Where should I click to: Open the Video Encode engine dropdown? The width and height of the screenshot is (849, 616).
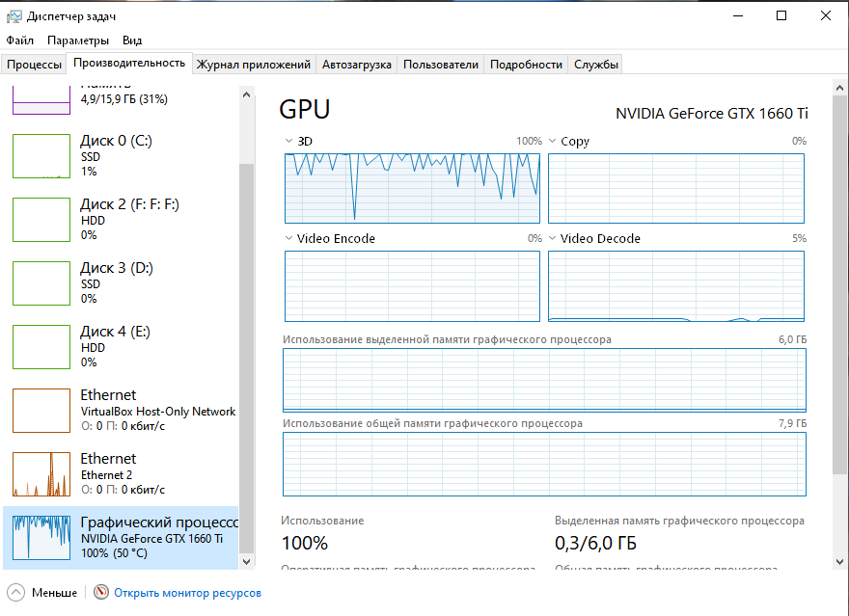coord(288,238)
